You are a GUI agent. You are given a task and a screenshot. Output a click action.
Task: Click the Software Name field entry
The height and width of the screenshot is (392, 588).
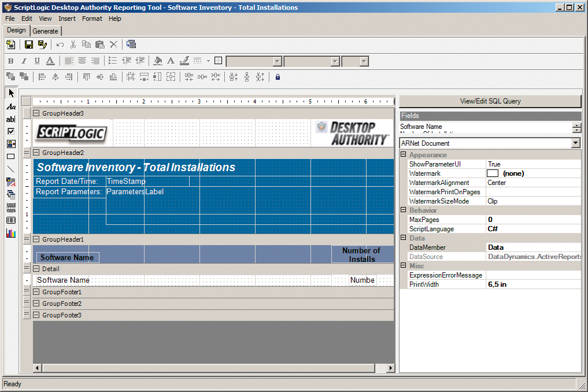(x=421, y=127)
